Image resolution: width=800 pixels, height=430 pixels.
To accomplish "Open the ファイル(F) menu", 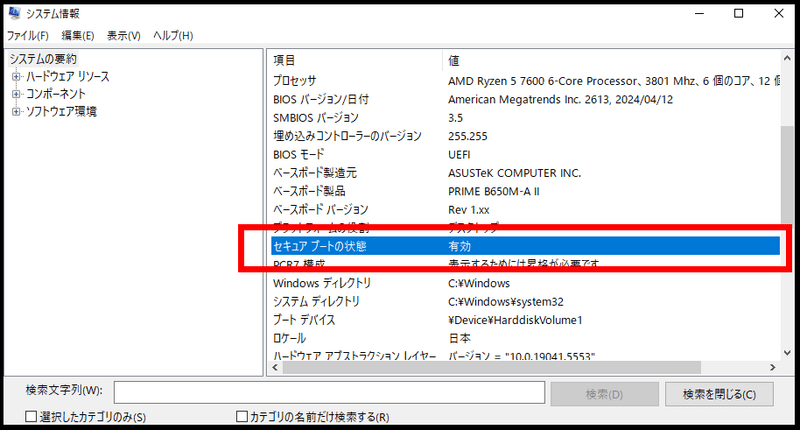I will tap(28, 36).
